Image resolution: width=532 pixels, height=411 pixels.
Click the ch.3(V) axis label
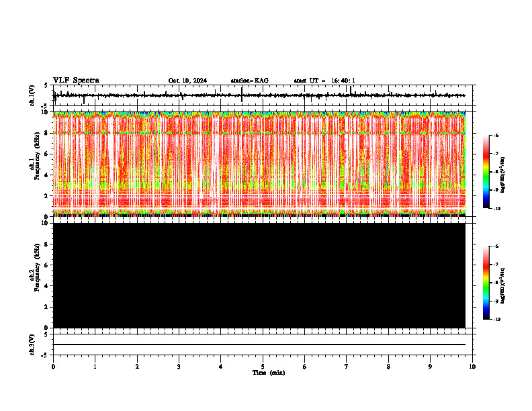point(32,345)
